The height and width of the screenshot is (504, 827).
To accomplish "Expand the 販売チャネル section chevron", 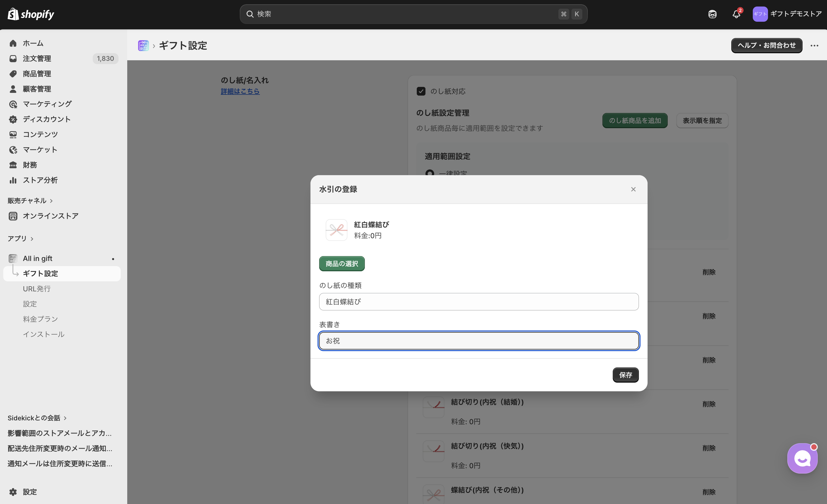I will 51,201.
